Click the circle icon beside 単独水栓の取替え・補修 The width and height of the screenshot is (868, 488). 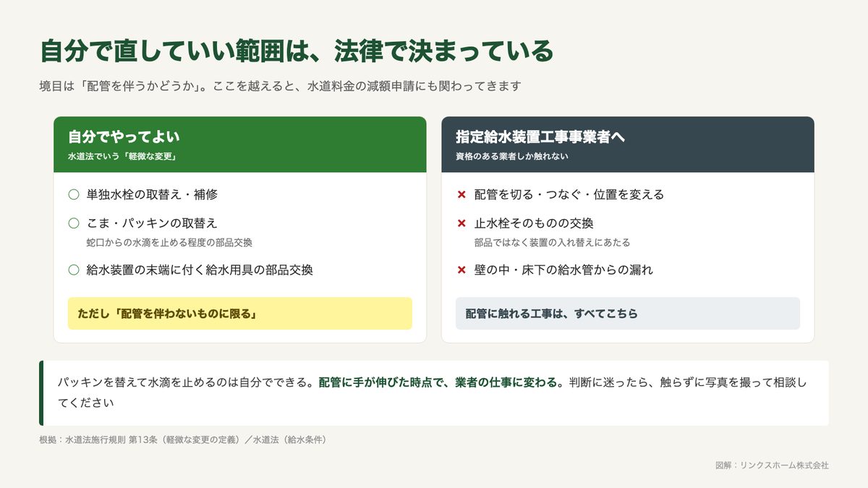coord(73,194)
